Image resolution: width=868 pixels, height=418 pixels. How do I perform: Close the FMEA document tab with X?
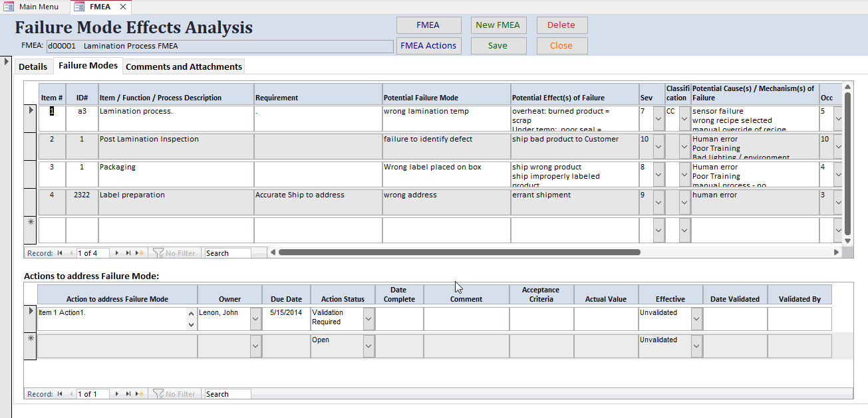click(x=123, y=7)
